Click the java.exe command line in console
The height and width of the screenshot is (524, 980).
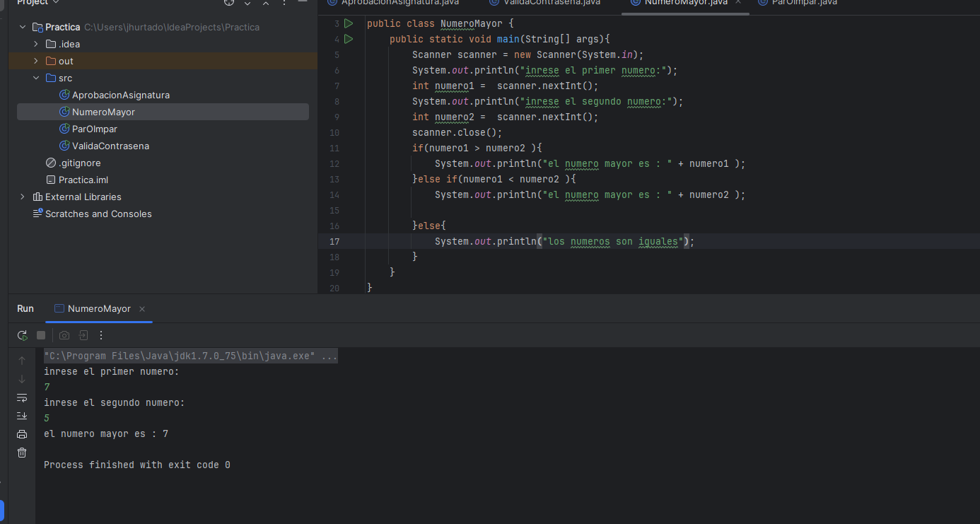[x=190, y=356]
